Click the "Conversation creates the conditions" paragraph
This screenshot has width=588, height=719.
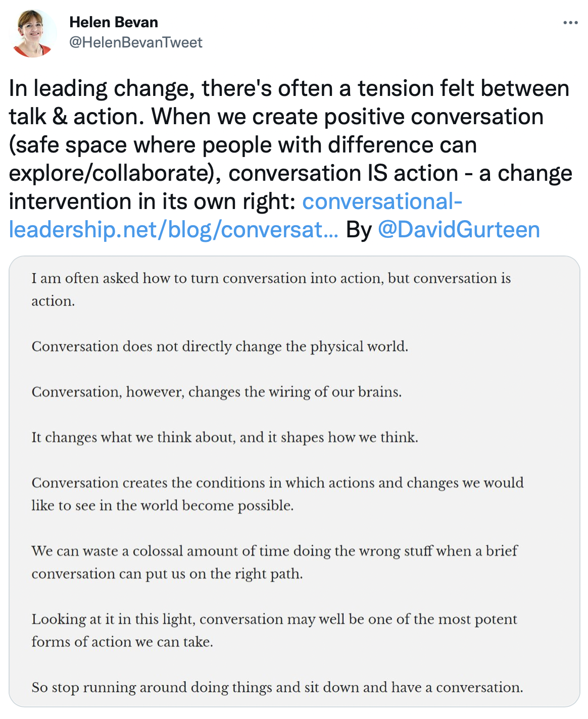(x=277, y=494)
